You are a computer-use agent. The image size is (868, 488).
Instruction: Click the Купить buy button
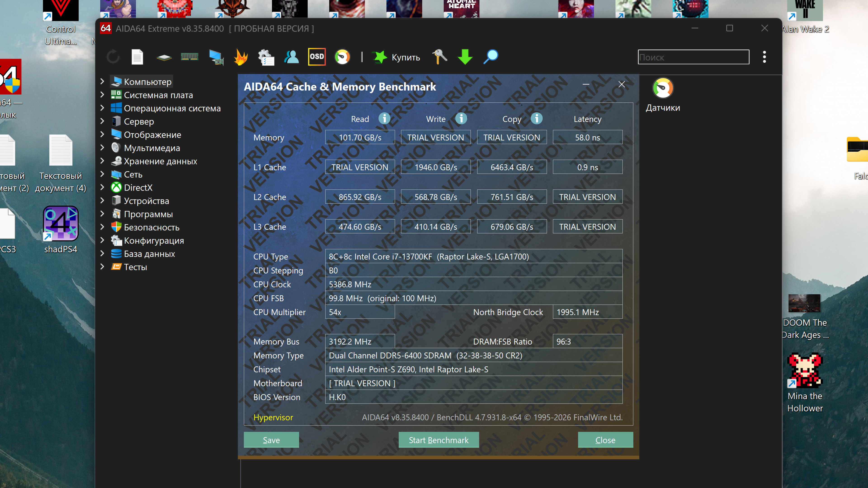[x=396, y=57]
